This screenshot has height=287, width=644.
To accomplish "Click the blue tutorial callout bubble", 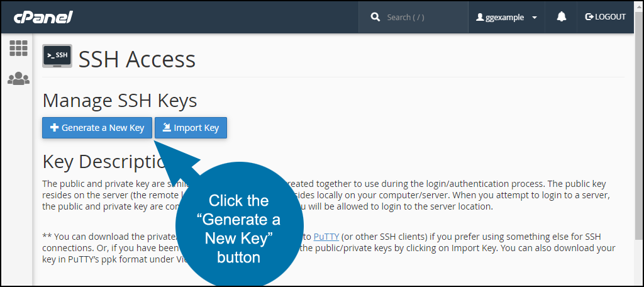I will pos(239,226).
